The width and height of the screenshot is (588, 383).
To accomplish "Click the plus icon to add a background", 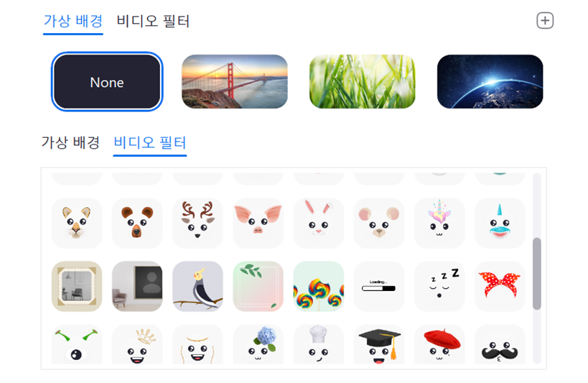I will point(545,21).
